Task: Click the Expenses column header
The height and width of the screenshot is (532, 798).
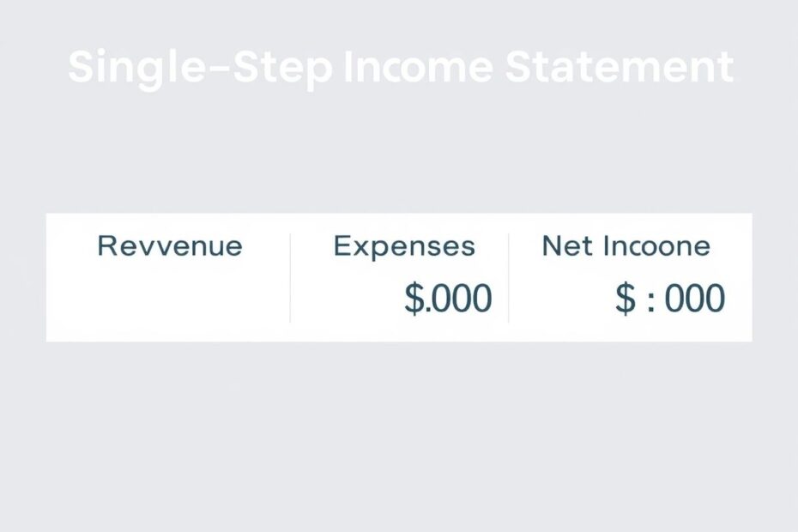Action: click(405, 247)
